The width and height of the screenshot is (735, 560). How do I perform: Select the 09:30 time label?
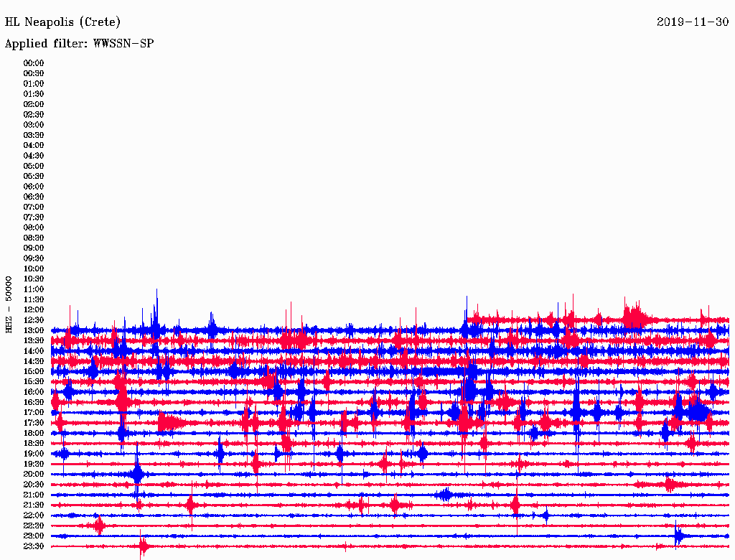point(34,258)
